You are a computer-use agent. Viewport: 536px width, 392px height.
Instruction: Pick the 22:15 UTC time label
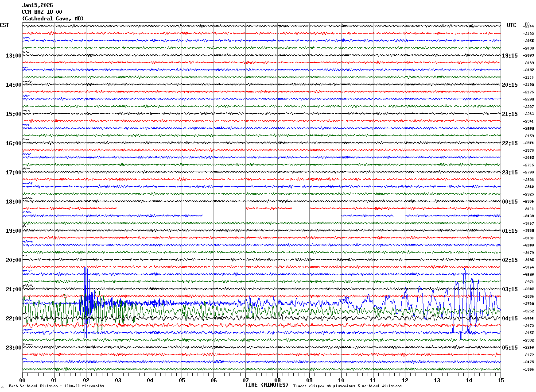(509, 143)
